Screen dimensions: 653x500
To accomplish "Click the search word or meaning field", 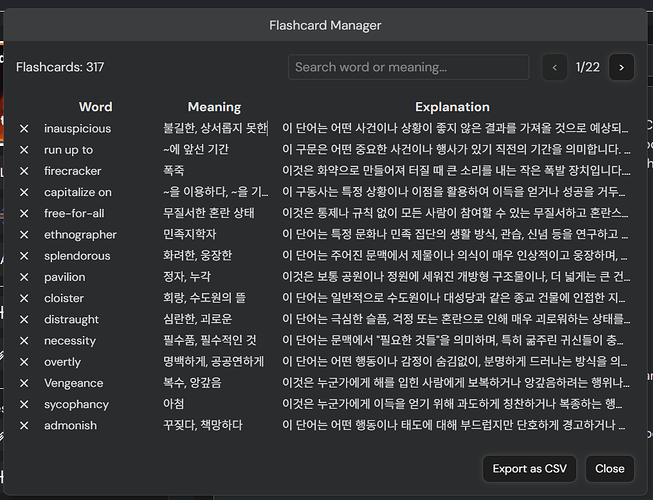I will pos(410,67).
